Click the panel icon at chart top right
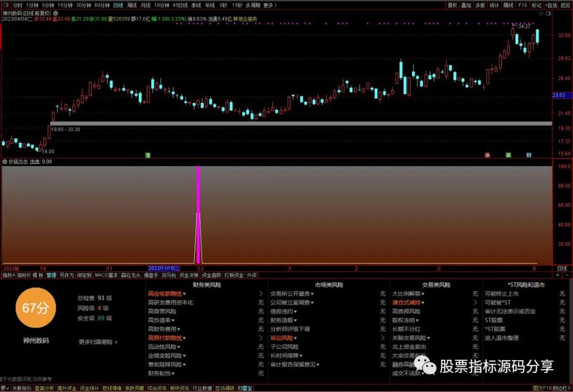Image resolution: width=573 pixels, height=392 pixels. pos(549,13)
